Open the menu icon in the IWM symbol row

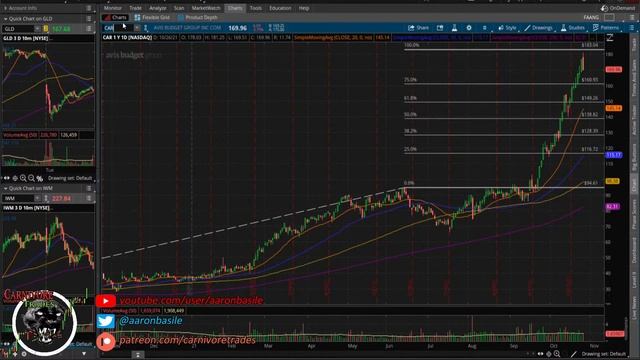coord(89,198)
